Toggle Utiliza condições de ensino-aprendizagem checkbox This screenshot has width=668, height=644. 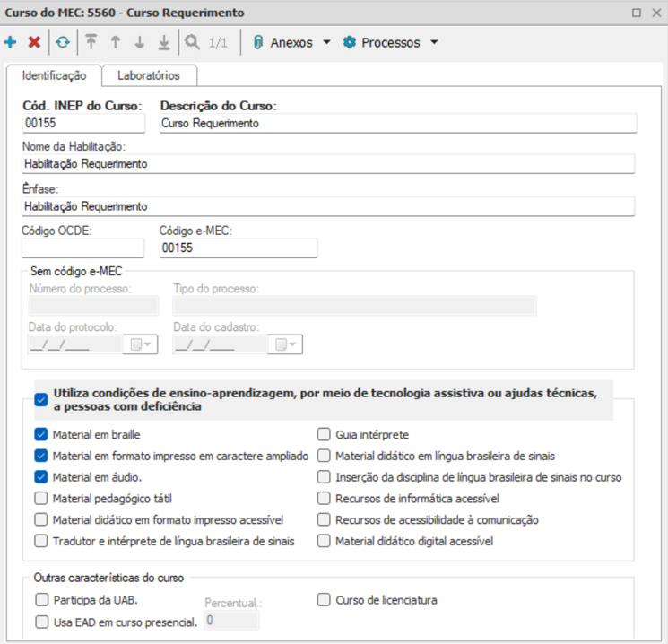click(x=41, y=400)
